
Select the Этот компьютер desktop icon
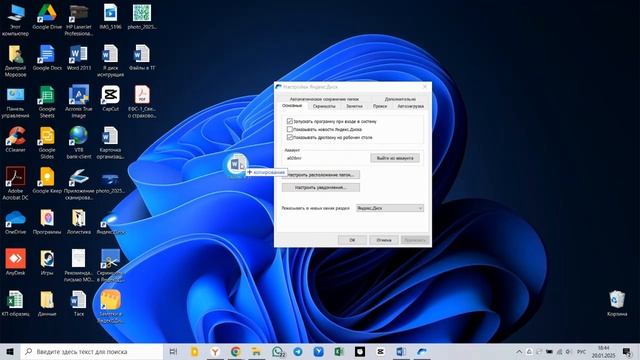tap(15, 20)
